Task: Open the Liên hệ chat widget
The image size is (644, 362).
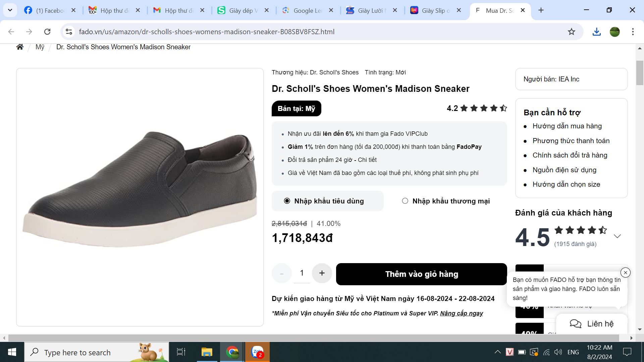Action: click(592, 324)
